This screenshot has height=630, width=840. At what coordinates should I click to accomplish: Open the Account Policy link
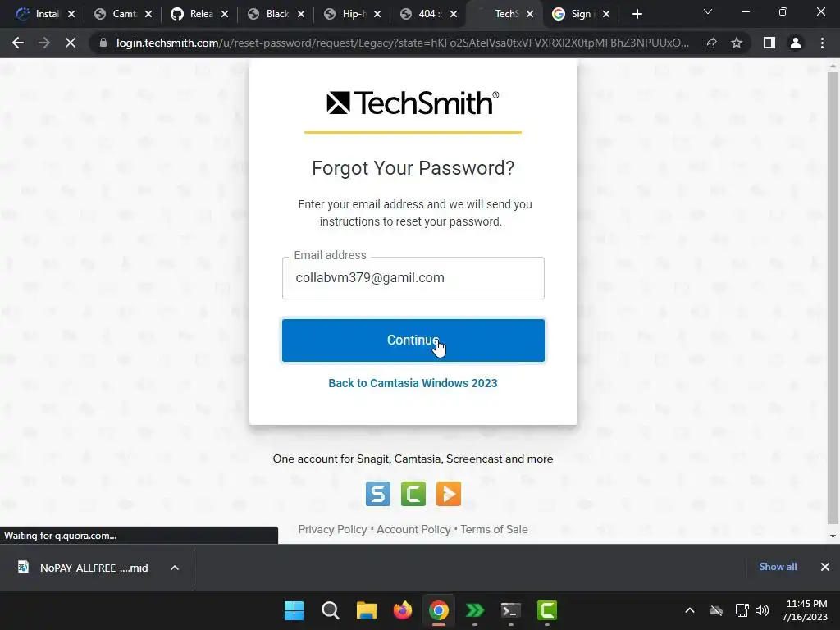[413, 529]
